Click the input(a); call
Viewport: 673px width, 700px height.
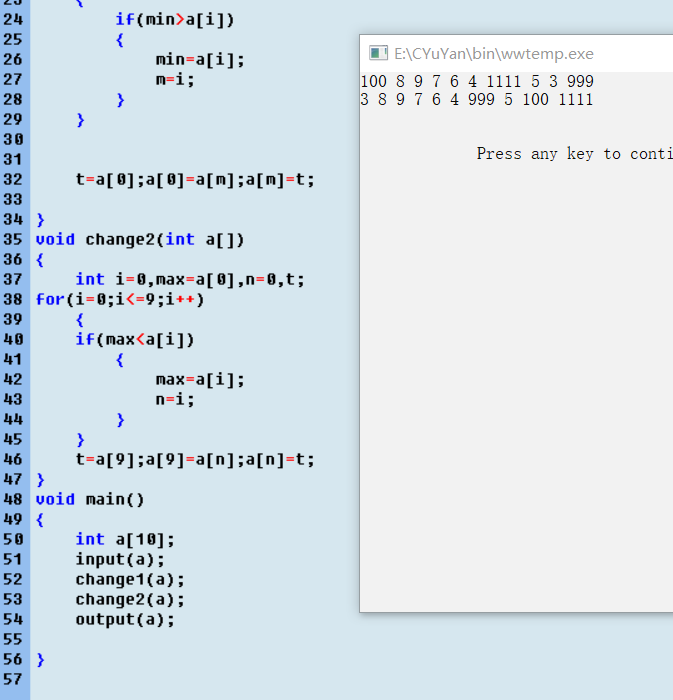point(120,560)
